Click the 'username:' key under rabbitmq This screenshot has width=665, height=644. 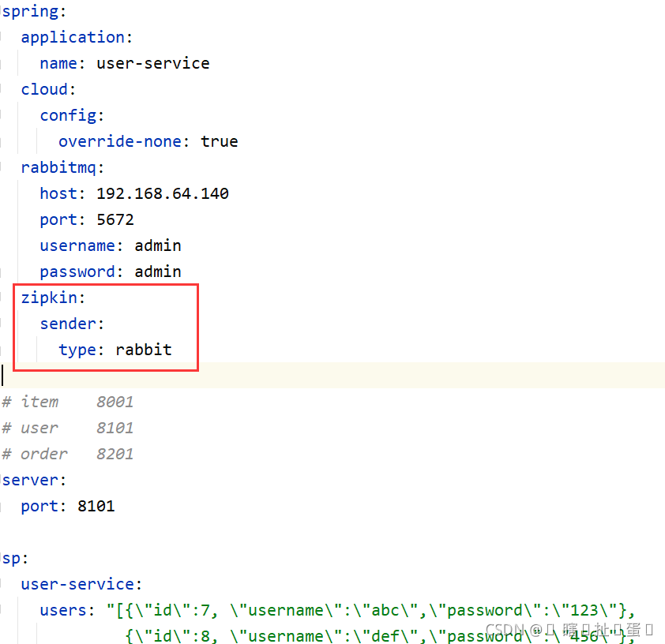click(x=81, y=245)
